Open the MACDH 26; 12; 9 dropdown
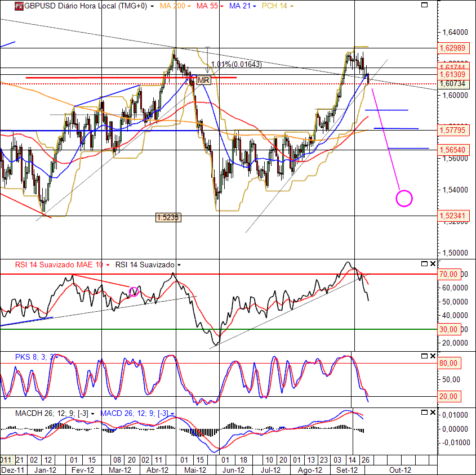The width and height of the screenshot is (476, 475). pyautogui.click(x=92, y=414)
